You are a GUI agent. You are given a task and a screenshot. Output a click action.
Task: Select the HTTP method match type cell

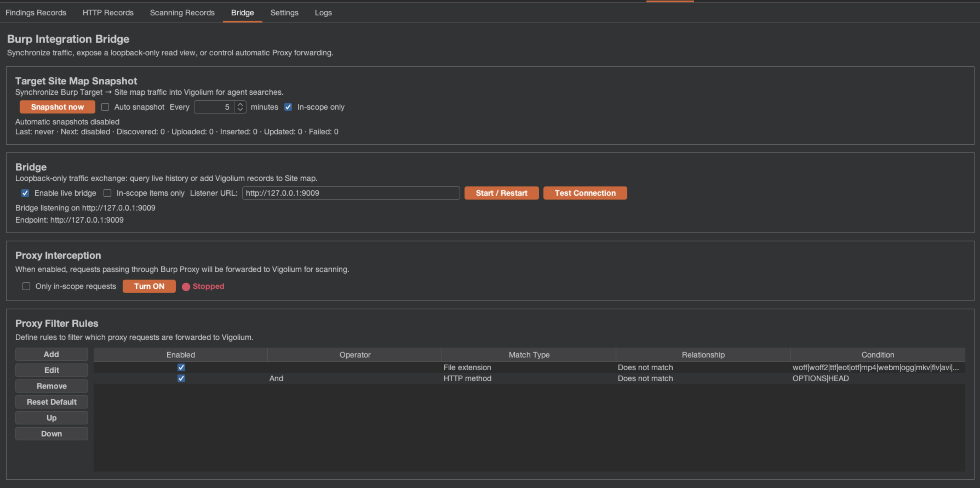tap(529, 378)
